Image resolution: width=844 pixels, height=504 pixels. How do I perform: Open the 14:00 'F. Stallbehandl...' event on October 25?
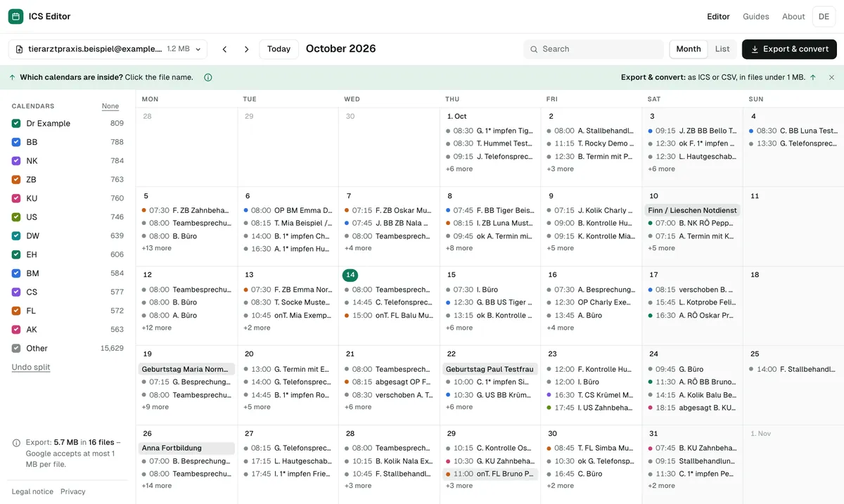tap(794, 369)
